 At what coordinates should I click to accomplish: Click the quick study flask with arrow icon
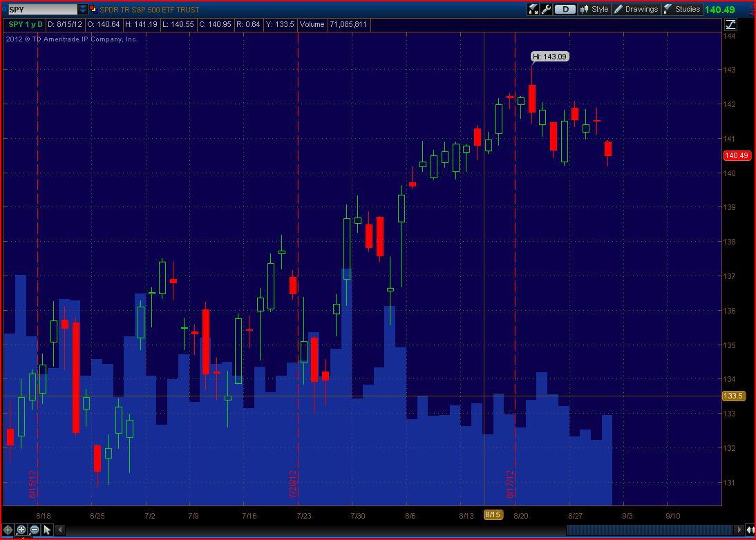(533, 9)
